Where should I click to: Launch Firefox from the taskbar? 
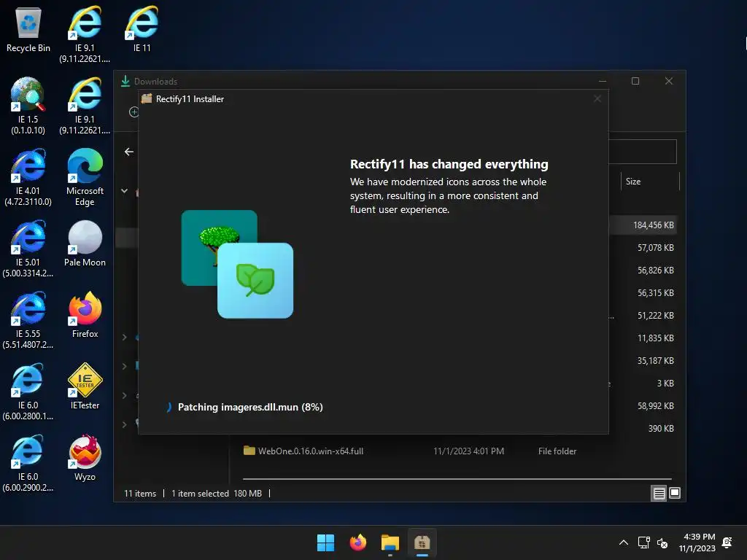(357, 542)
